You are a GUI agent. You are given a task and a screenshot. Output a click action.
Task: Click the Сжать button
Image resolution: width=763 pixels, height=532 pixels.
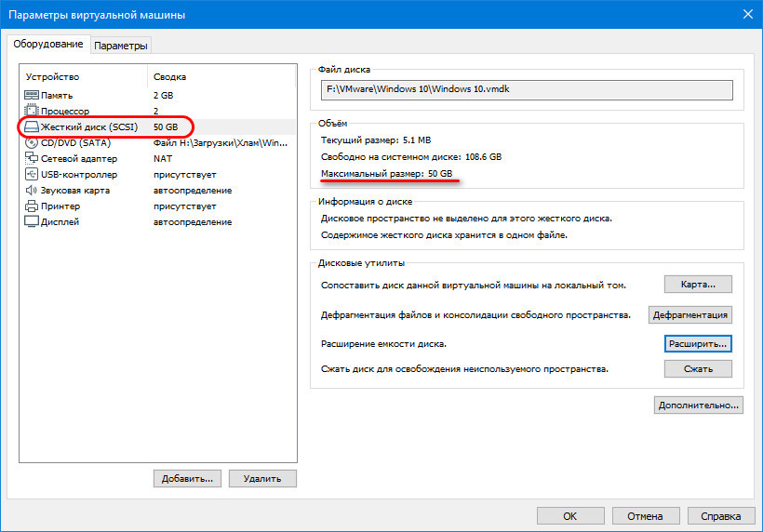point(698,368)
